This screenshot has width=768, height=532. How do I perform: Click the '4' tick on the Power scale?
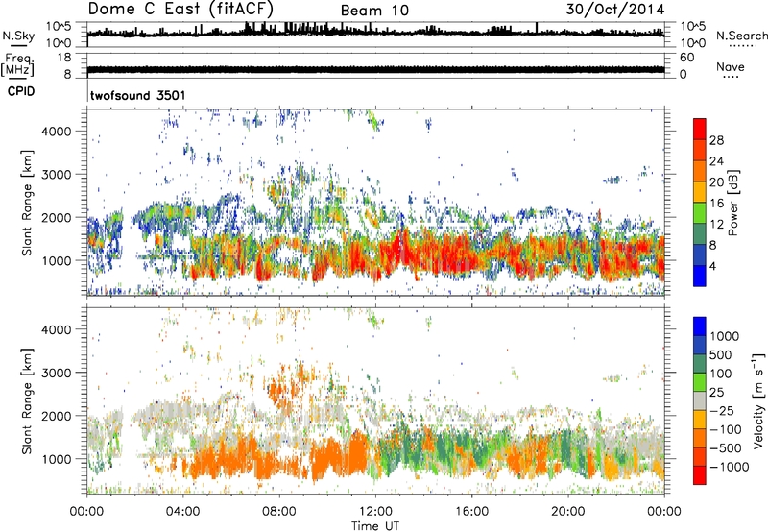coord(712,266)
